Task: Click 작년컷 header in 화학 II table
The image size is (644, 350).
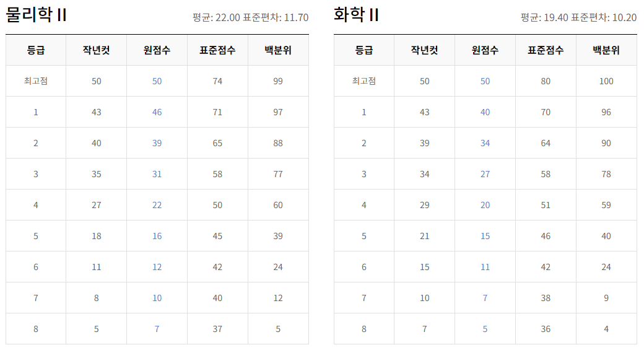Action: click(425, 50)
